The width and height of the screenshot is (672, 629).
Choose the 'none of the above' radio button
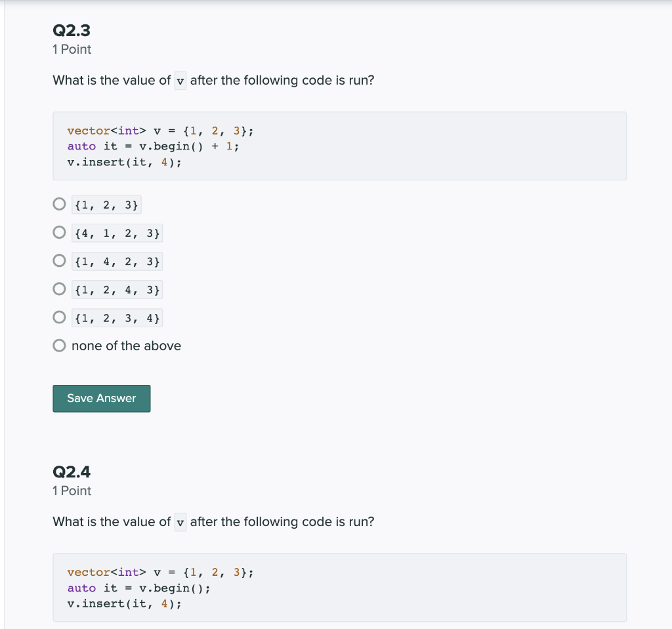point(59,346)
